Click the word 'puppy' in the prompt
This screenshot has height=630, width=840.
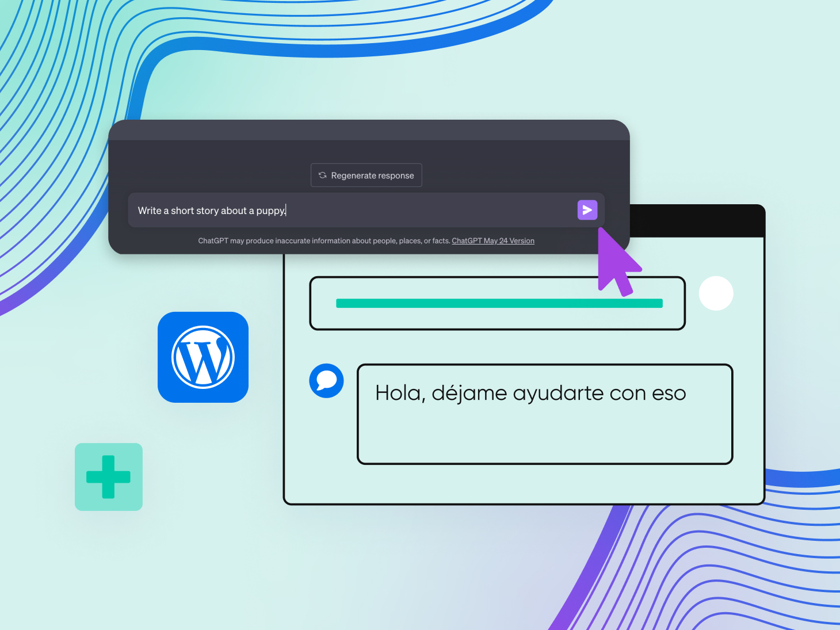(270, 211)
